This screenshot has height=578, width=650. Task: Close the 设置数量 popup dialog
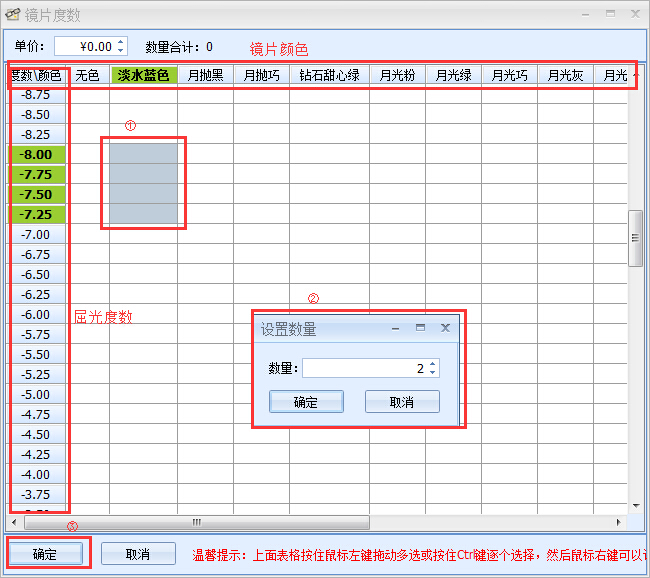(445, 328)
